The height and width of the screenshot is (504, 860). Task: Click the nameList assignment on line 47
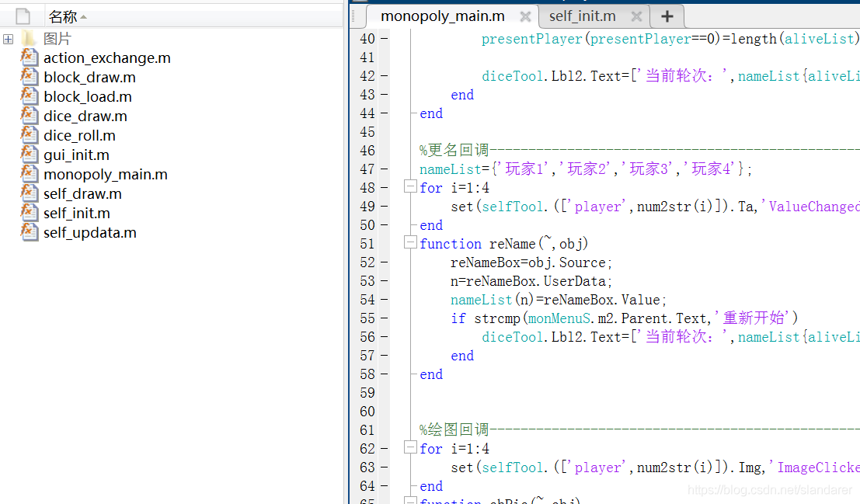pyautogui.click(x=586, y=169)
